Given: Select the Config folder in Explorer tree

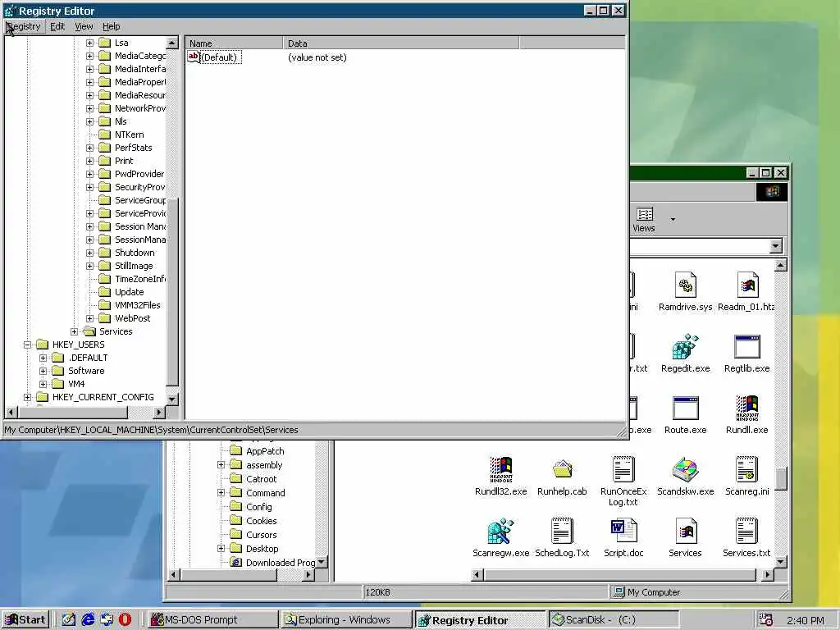Looking at the screenshot, I should 258,507.
